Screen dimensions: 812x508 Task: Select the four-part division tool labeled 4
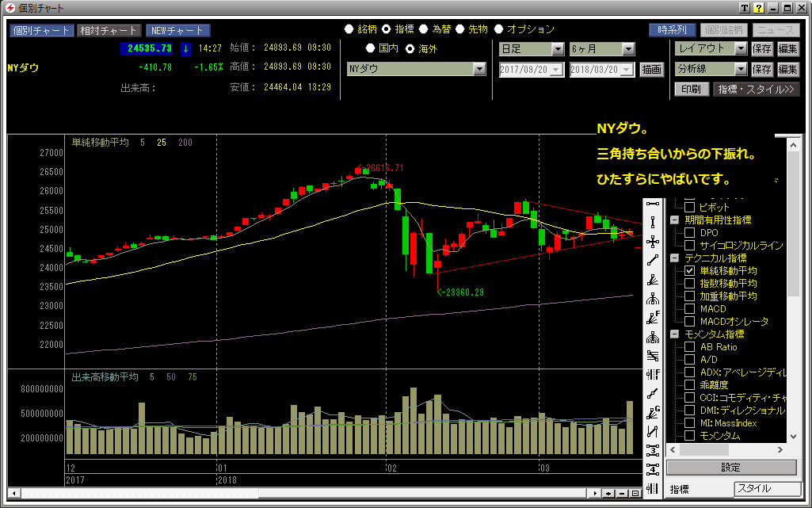pyautogui.click(x=653, y=470)
